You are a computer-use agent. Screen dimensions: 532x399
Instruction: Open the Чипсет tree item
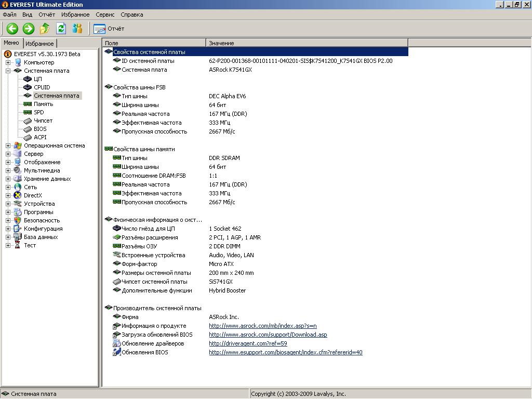43,121
